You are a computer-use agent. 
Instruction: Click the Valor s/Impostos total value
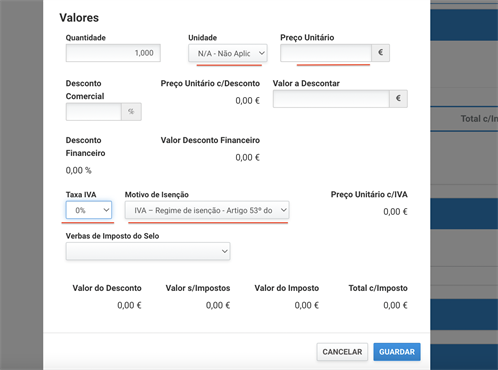tap(218, 305)
